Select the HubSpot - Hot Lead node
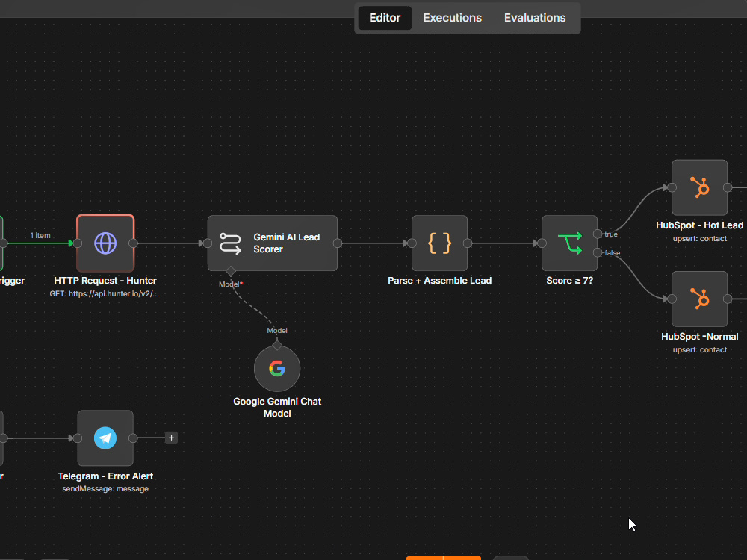The image size is (747, 560). 699,187
